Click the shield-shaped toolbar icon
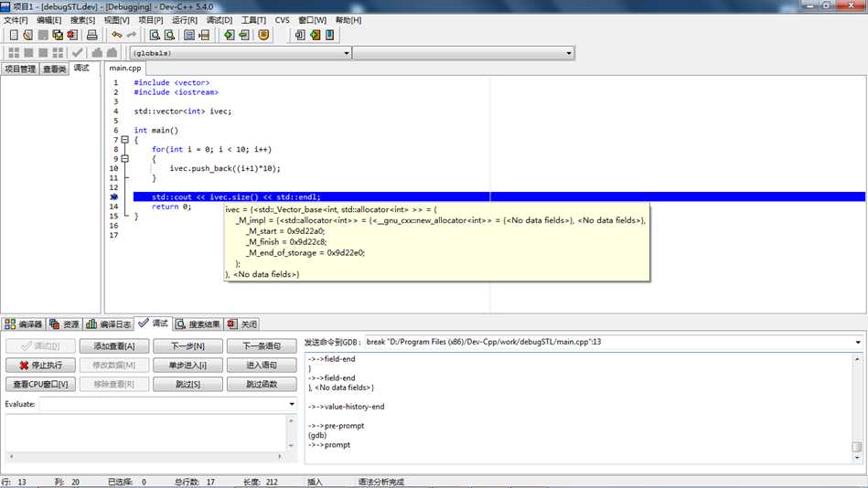This screenshot has width=868, height=488. point(263,35)
